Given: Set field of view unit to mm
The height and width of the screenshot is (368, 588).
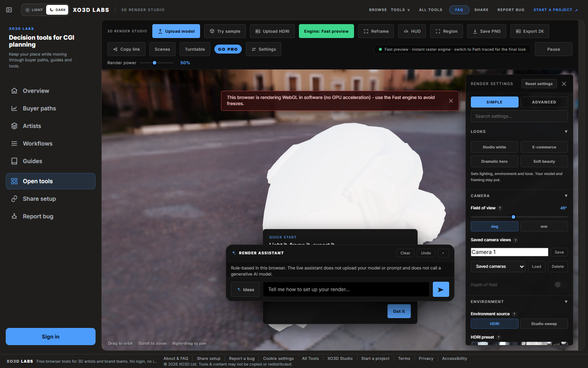Looking at the screenshot, I should pyautogui.click(x=544, y=227).
